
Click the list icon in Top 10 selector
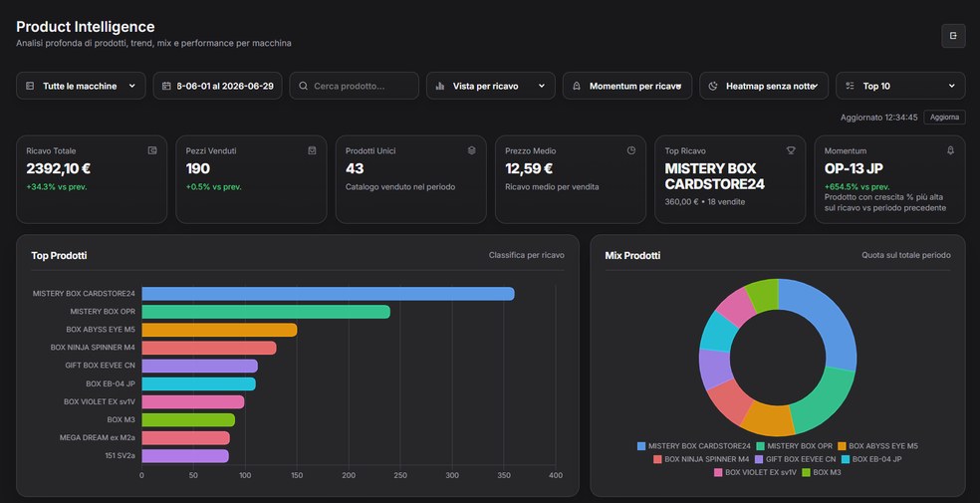[850, 86]
